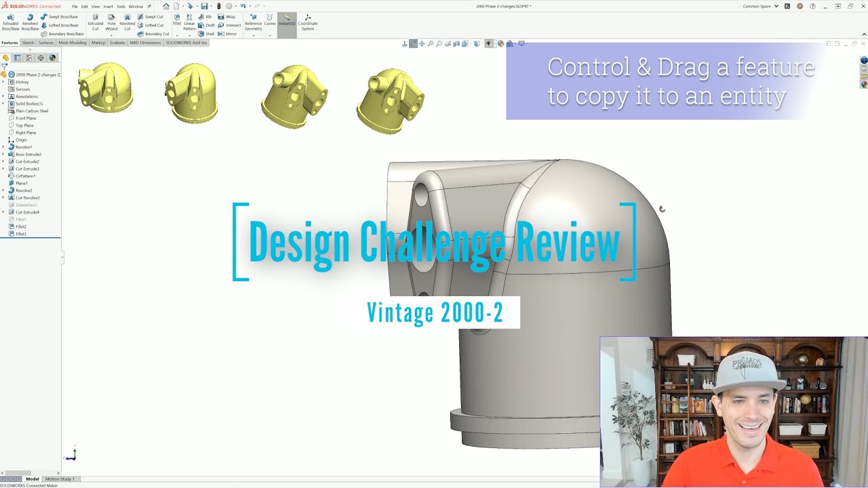
Task: Click the Mirror tool
Action: [227, 34]
